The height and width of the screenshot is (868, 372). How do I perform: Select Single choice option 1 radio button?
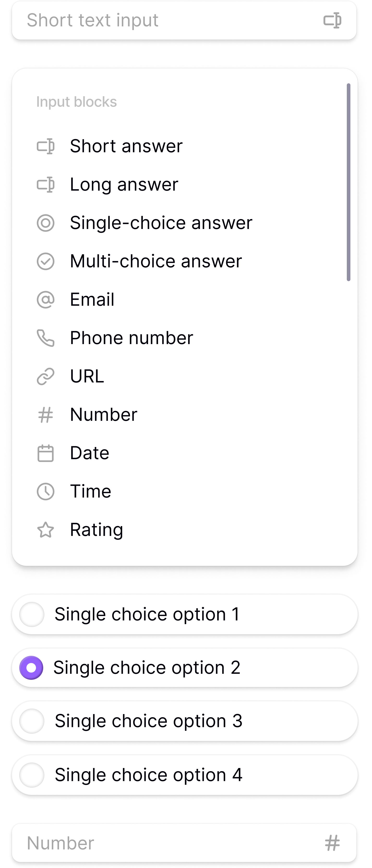coord(32,615)
